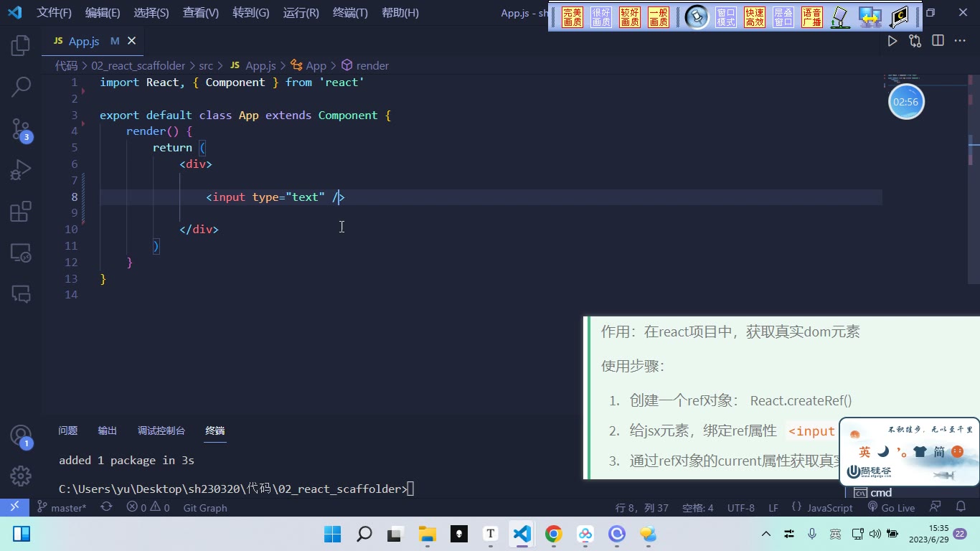
Task: Show errors and warnings count
Action: [148, 507]
